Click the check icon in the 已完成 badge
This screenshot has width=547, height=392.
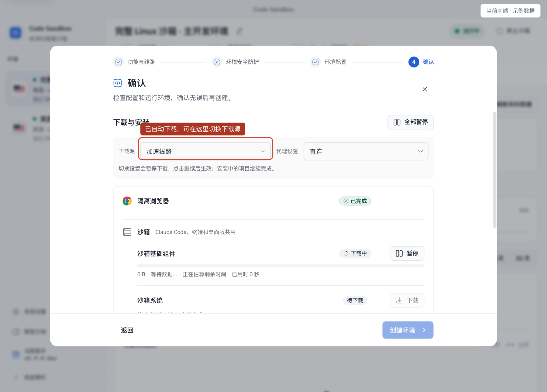(x=346, y=201)
